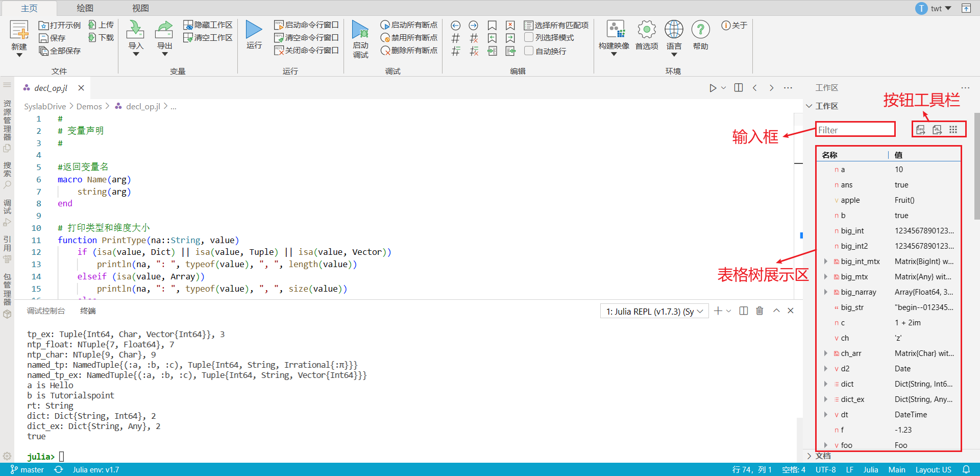Click 禁用所有断点 (disable all breakpoints)

409,38
